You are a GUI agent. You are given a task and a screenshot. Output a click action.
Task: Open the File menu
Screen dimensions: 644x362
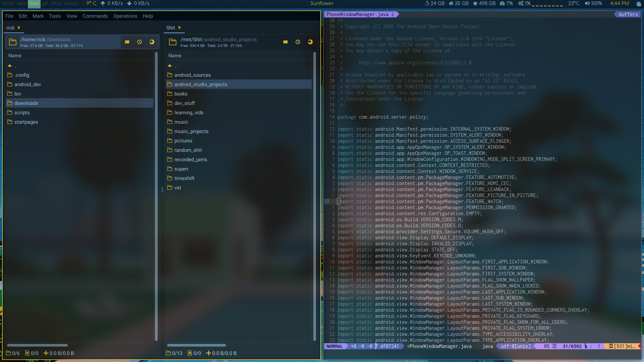[9, 16]
